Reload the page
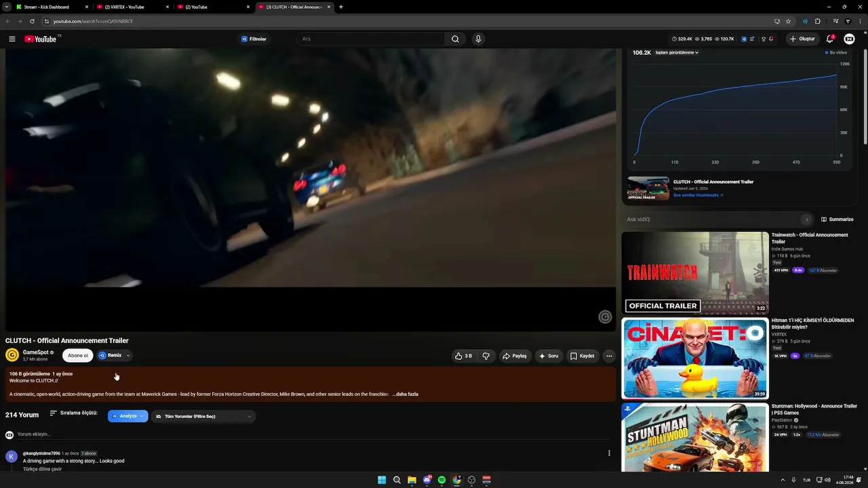This screenshot has height=488, width=868. (x=32, y=21)
